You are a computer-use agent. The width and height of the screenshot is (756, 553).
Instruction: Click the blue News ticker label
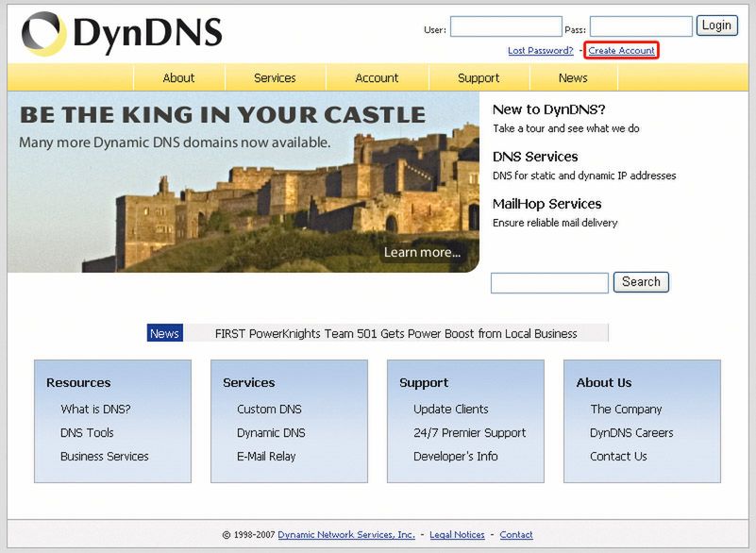click(x=165, y=333)
